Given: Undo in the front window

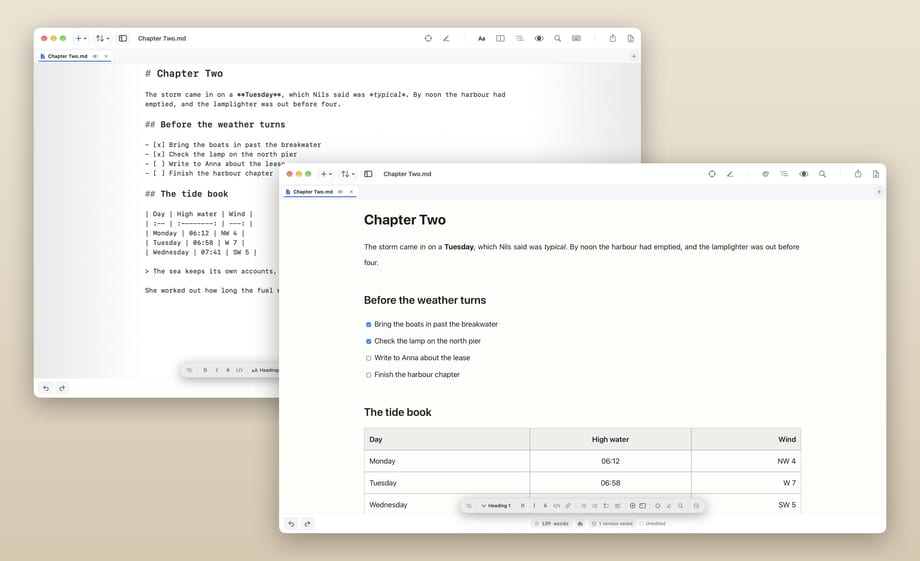Looking at the screenshot, I should (291, 523).
